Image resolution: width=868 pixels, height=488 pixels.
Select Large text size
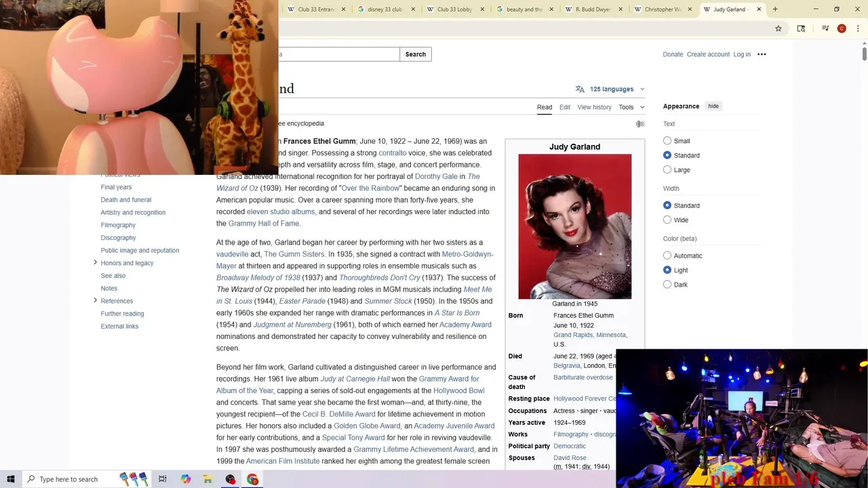point(667,169)
